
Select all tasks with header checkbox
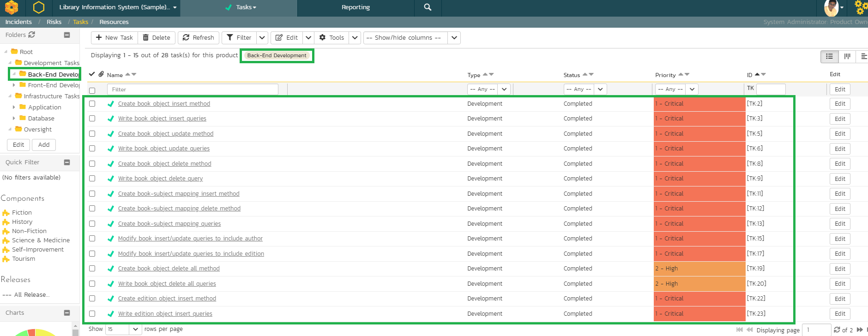pos(92,90)
